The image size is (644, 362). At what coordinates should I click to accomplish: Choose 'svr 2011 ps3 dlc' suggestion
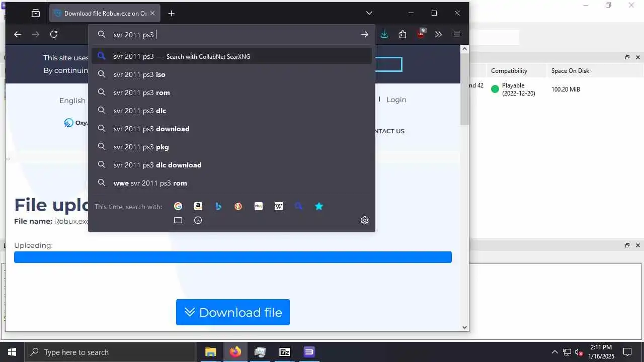click(x=231, y=111)
